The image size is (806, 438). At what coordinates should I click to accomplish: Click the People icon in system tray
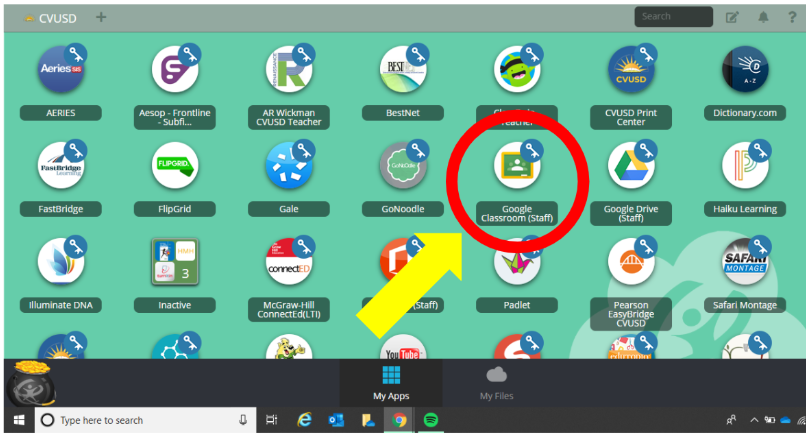click(730, 420)
